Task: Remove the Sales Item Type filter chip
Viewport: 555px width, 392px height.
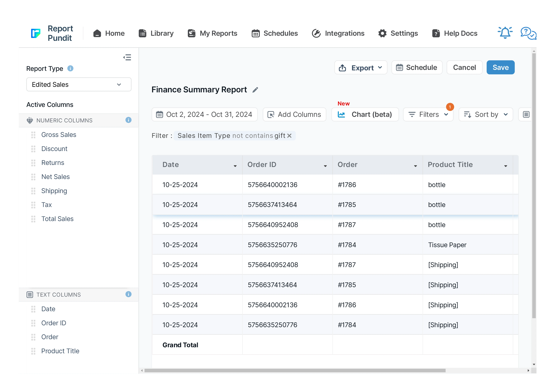Action: 289,136
